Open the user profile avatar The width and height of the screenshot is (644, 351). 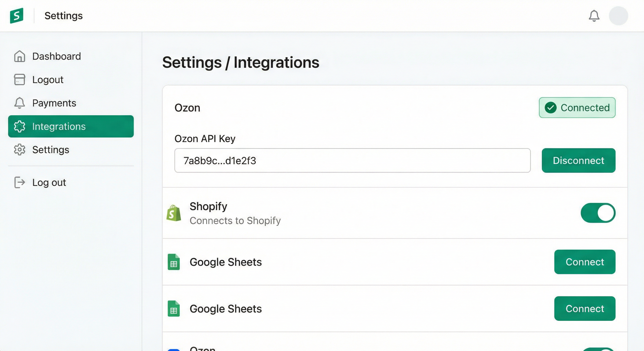[x=618, y=16]
